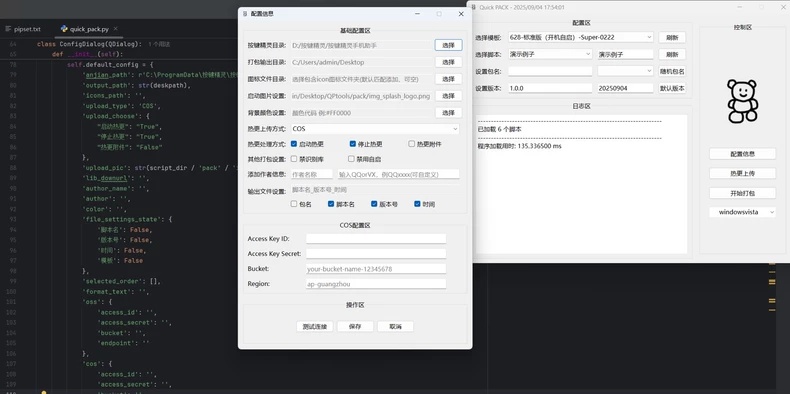Open the 选择脚本 script dropdown
The height and width of the screenshot is (394, 790).
click(x=550, y=54)
